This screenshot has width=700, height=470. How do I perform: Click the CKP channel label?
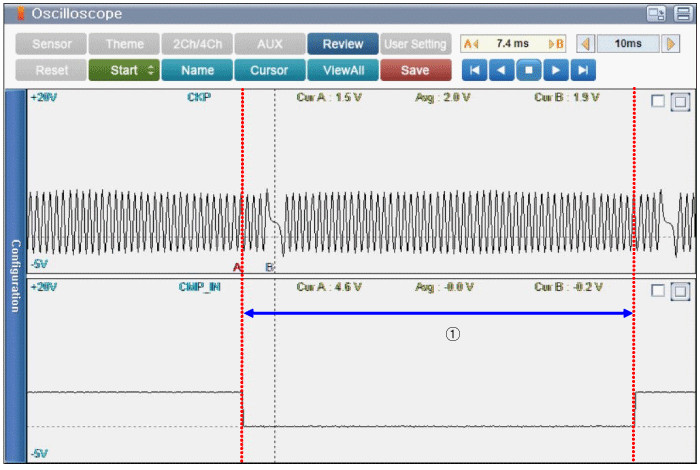point(199,97)
